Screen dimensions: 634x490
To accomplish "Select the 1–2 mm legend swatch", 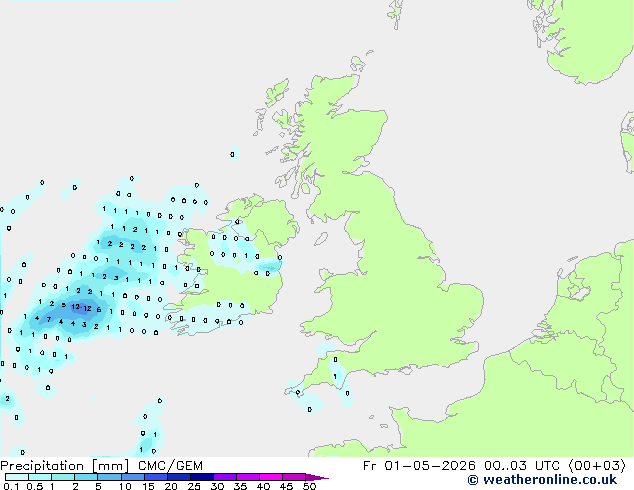I will pos(63,477).
